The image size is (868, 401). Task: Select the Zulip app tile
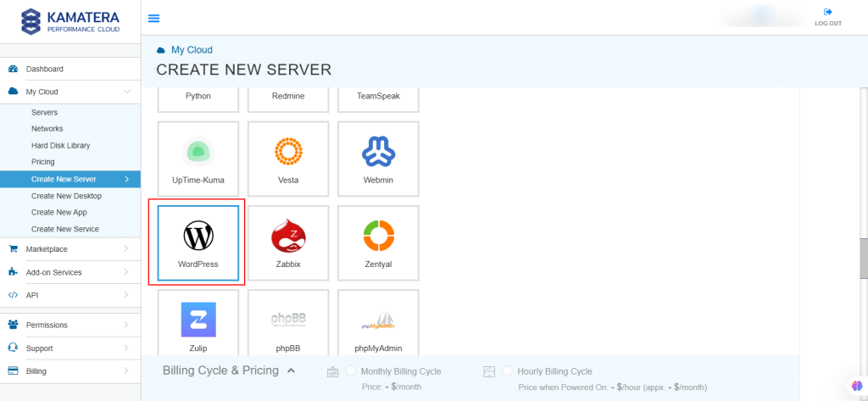tap(198, 322)
